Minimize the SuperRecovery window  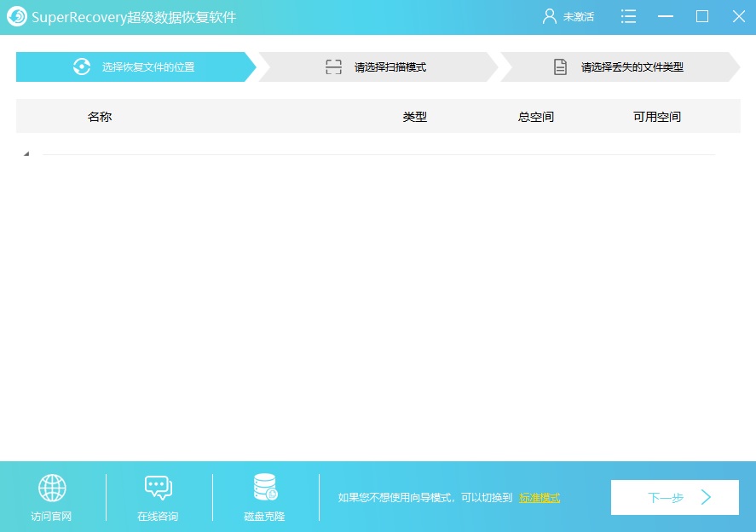[666, 16]
